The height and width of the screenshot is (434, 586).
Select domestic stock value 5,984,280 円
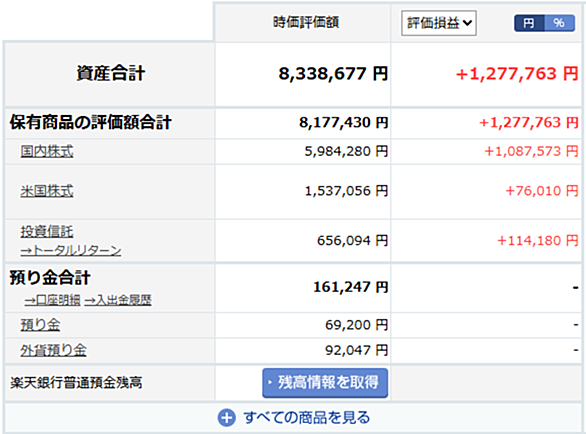click(346, 151)
